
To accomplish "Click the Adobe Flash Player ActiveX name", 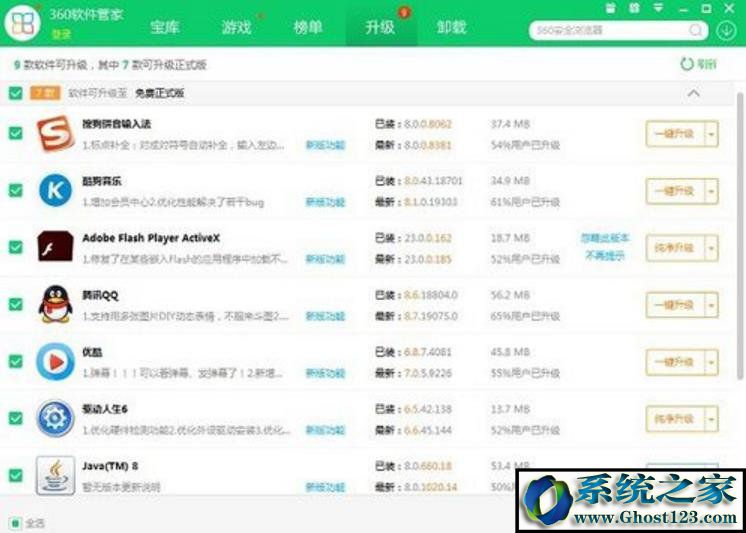I will 151,238.
